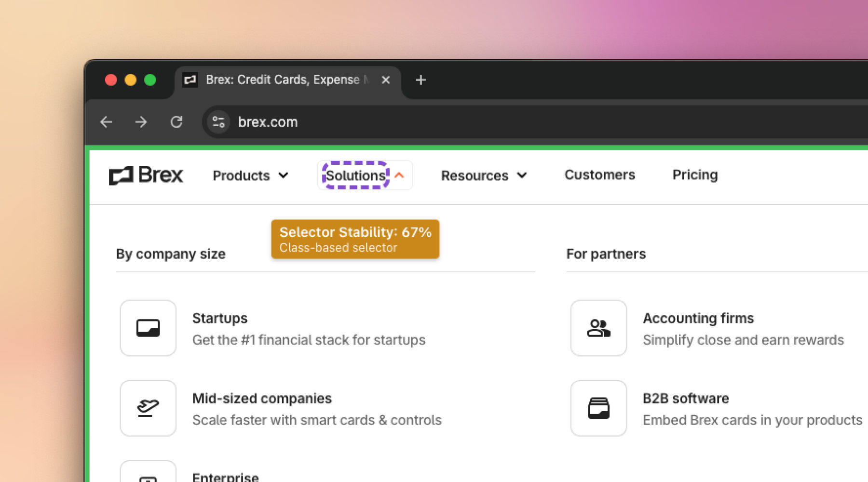Open the Startups solution link

[x=220, y=318]
